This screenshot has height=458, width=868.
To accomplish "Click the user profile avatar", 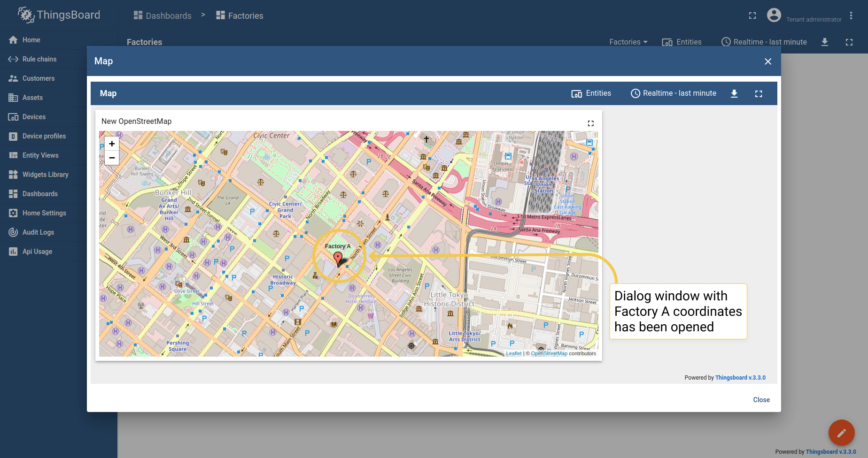I will coord(774,15).
